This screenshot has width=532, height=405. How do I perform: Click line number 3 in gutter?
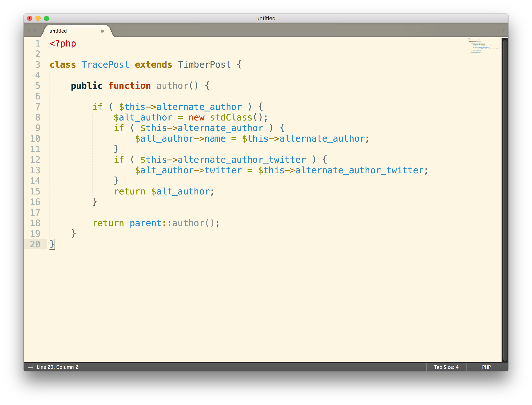point(38,65)
